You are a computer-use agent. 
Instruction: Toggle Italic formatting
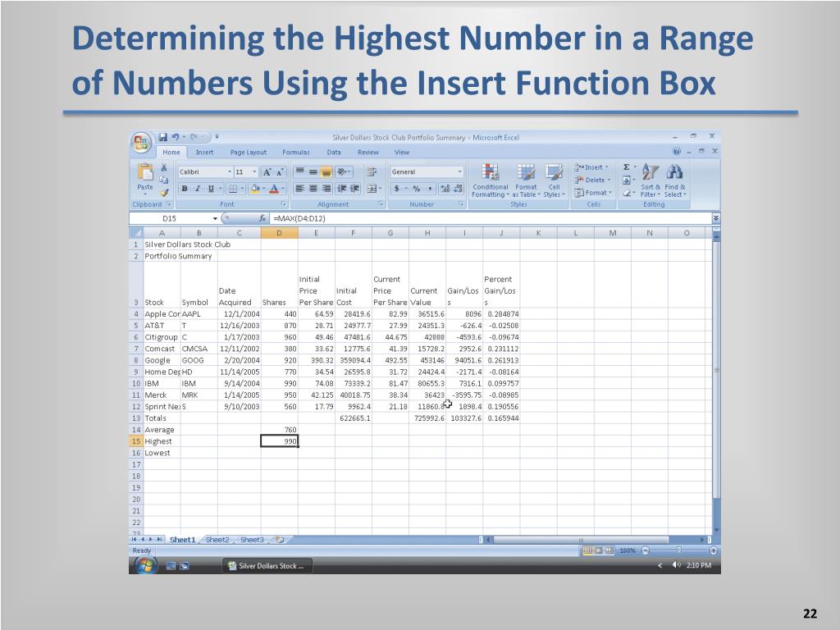pyautogui.click(x=198, y=189)
